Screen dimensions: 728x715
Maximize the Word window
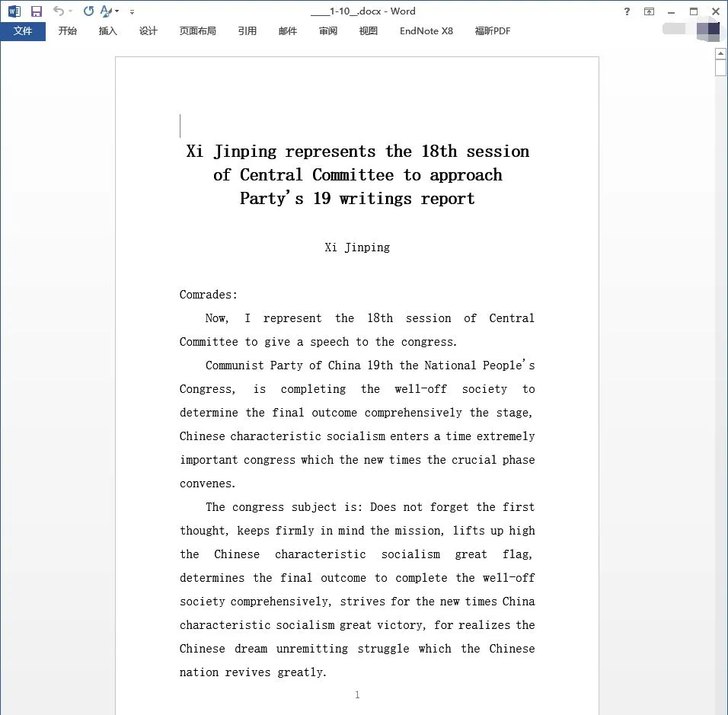click(x=694, y=11)
